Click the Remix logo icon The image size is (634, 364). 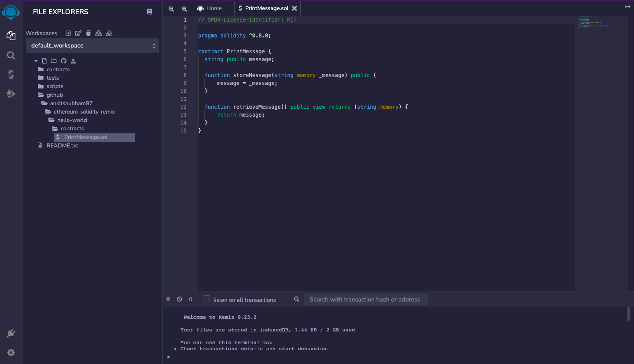11,12
